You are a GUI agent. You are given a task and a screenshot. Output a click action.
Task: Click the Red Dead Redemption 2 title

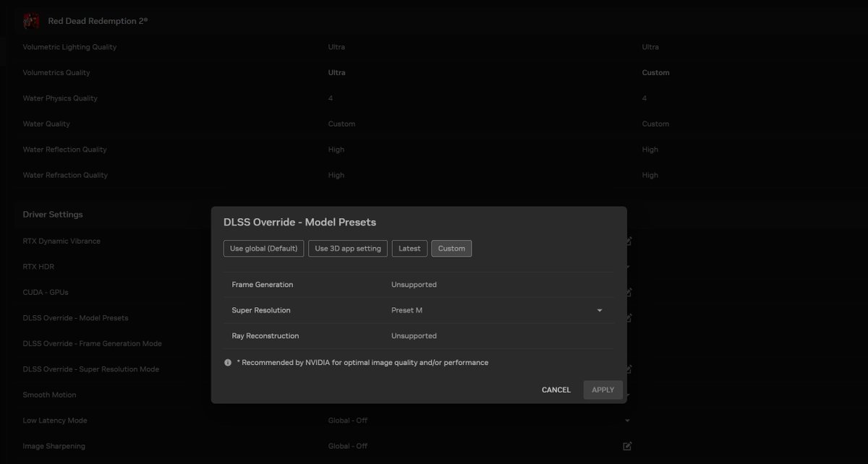click(x=98, y=22)
